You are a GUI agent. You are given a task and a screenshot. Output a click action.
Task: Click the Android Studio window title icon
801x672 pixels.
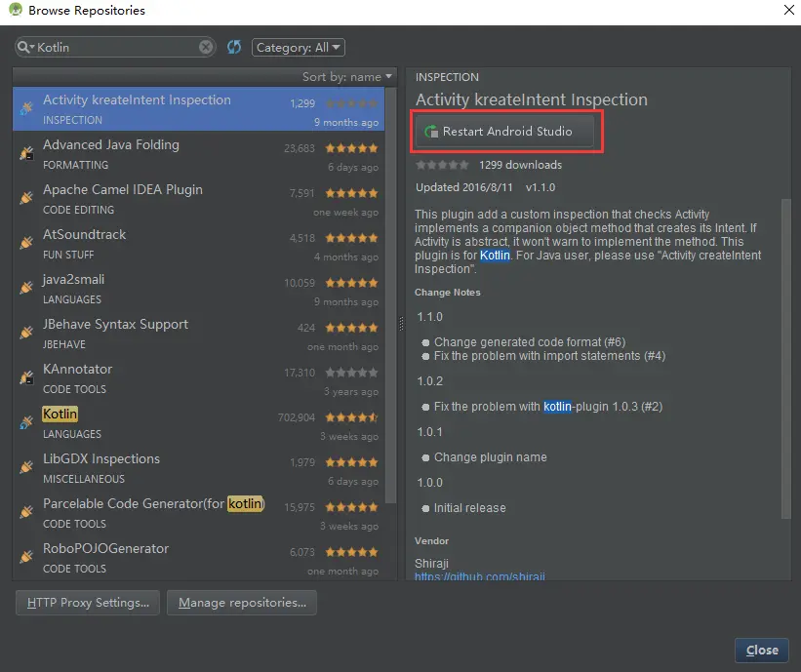click(16, 10)
